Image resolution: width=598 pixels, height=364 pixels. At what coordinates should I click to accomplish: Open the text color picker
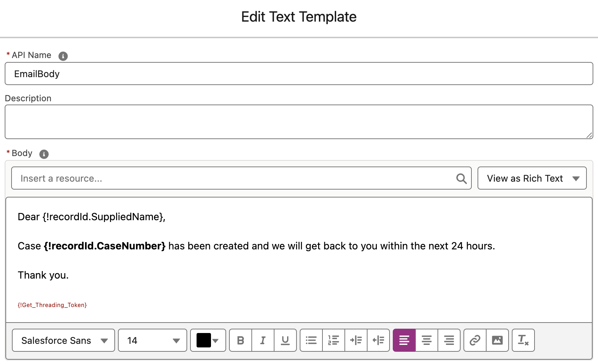[x=208, y=340]
